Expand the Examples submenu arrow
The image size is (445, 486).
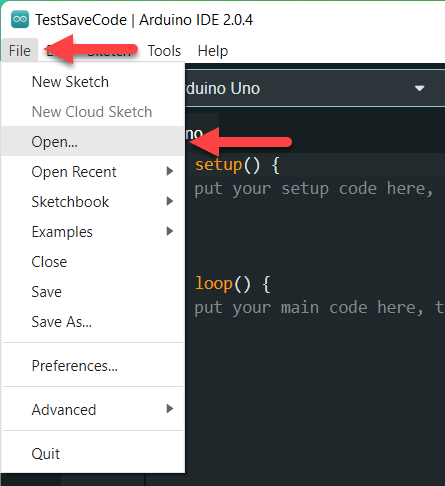click(x=170, y=231)
